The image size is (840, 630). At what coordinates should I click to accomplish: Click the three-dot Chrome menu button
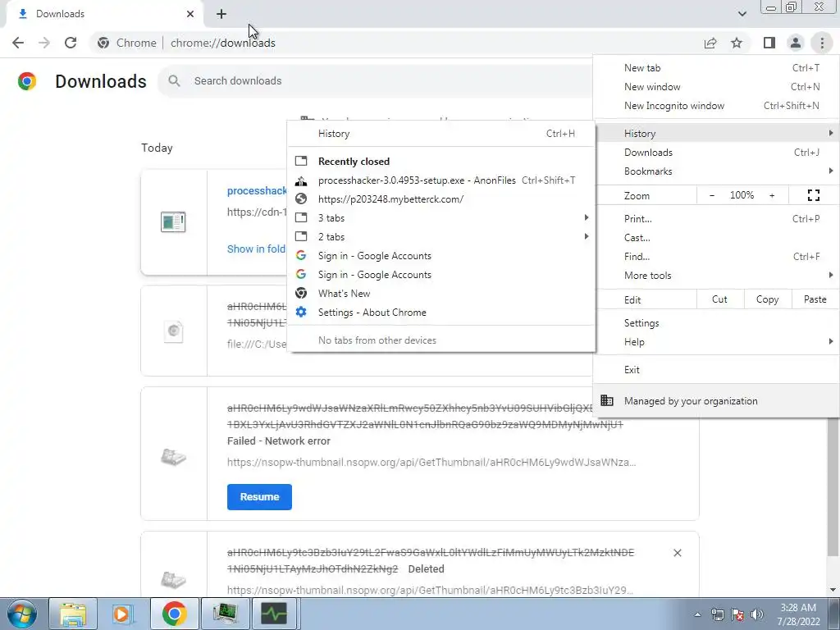(822, 43)
